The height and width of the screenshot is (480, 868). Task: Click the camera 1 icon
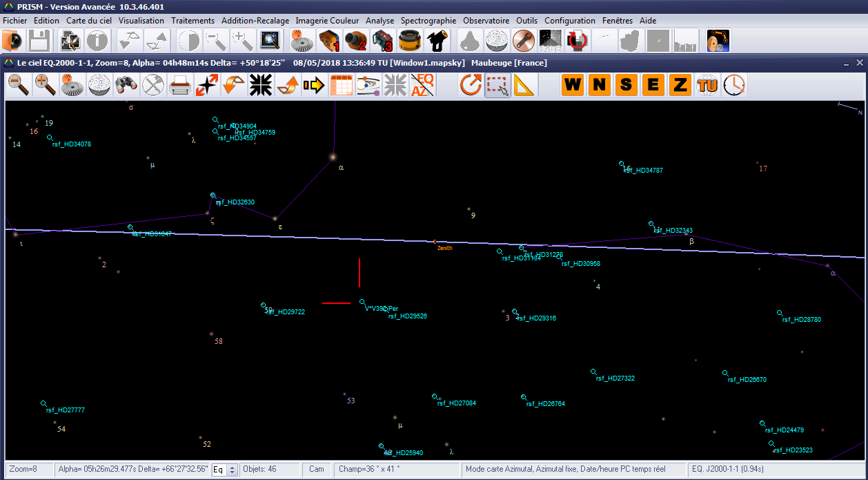[x=328, y=41]
